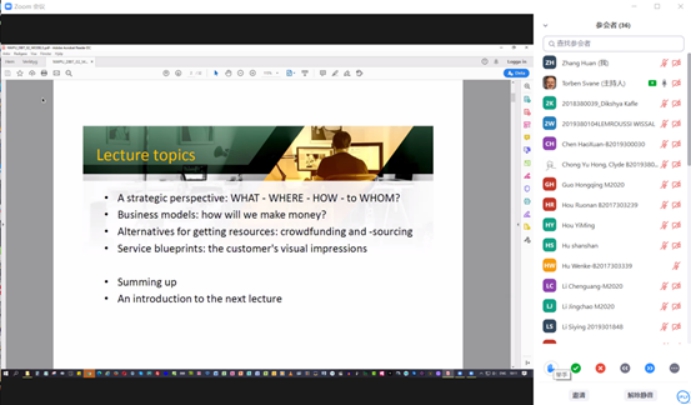
Task: Click the magnifier search icon in PDF toolbar
Action: click(x=68, y=73)
